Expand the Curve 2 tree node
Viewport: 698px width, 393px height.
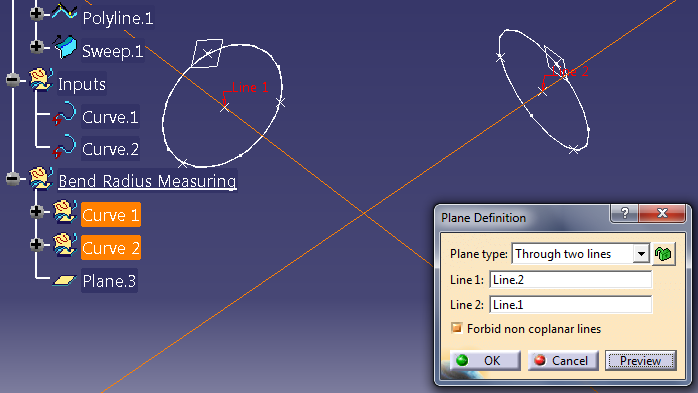[37, 244]
